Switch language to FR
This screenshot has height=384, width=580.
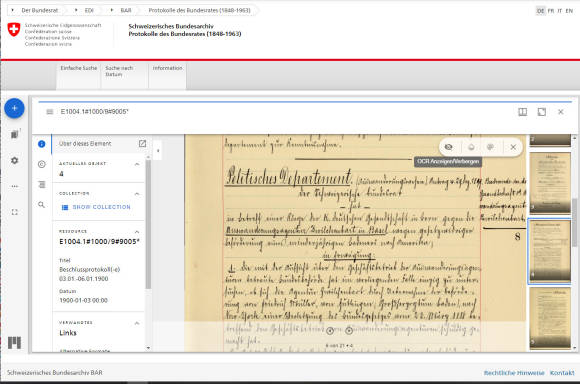tap(551, 11)
